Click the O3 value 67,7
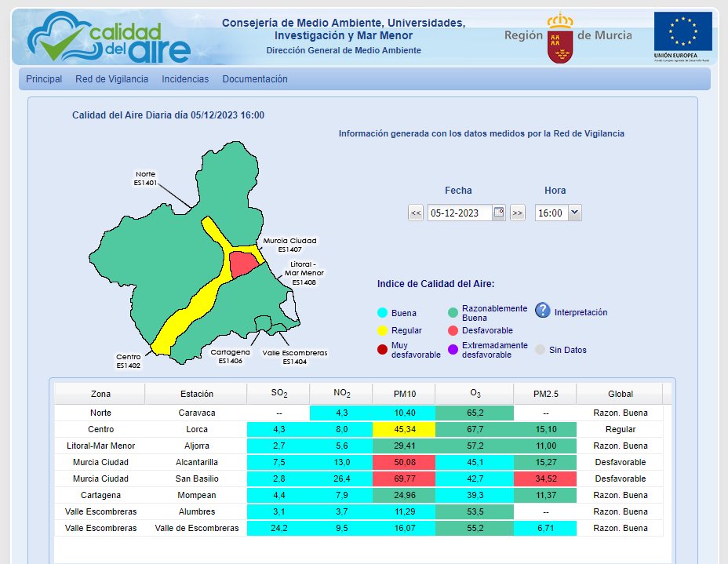This screenshot has width=728, height=564. tap(475, 429)
